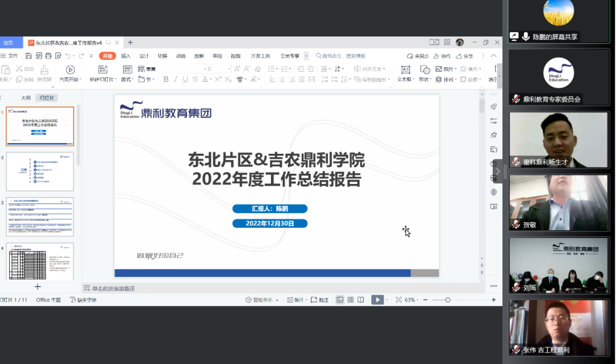Viewport: 616px width, 364px height.
Task: Toggle normal view mode in status bar
Action: click(340, 300)
